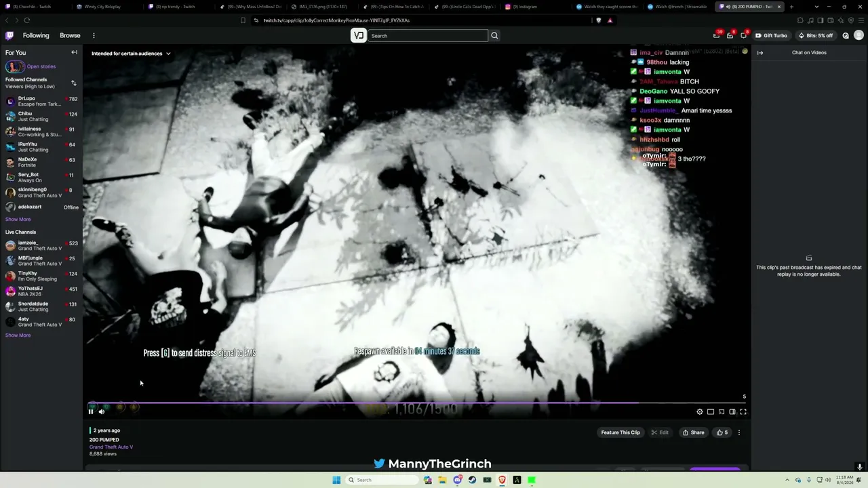The image size is (868, 488).
Task: Collapse the For You sidebar
Action: click(74, 52)
